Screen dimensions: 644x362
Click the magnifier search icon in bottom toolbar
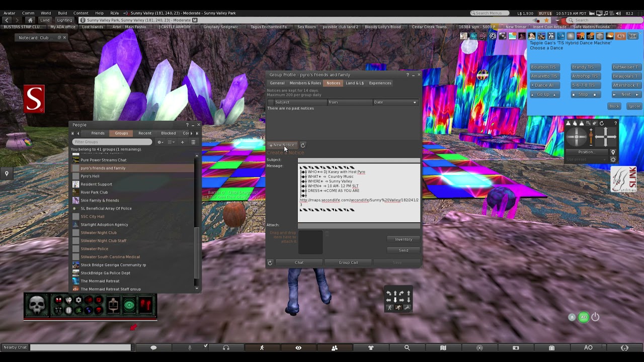pyautogui.click(x=407, y=347)
